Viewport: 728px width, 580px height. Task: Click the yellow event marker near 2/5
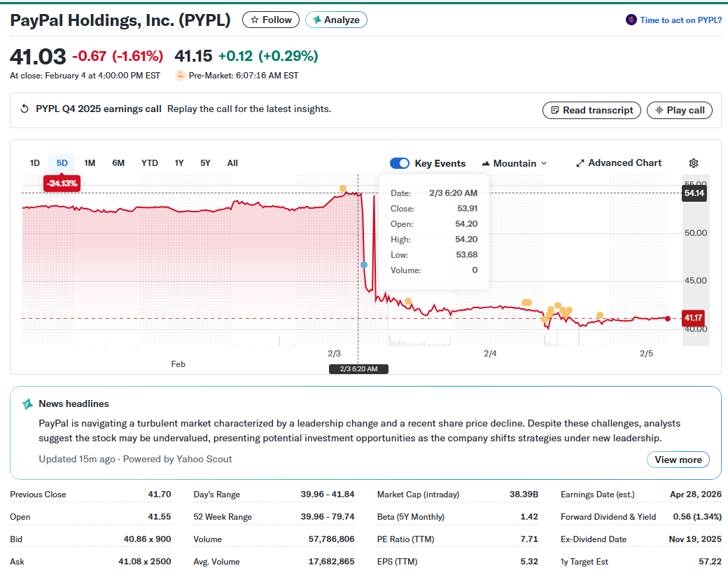coord(599,315)
